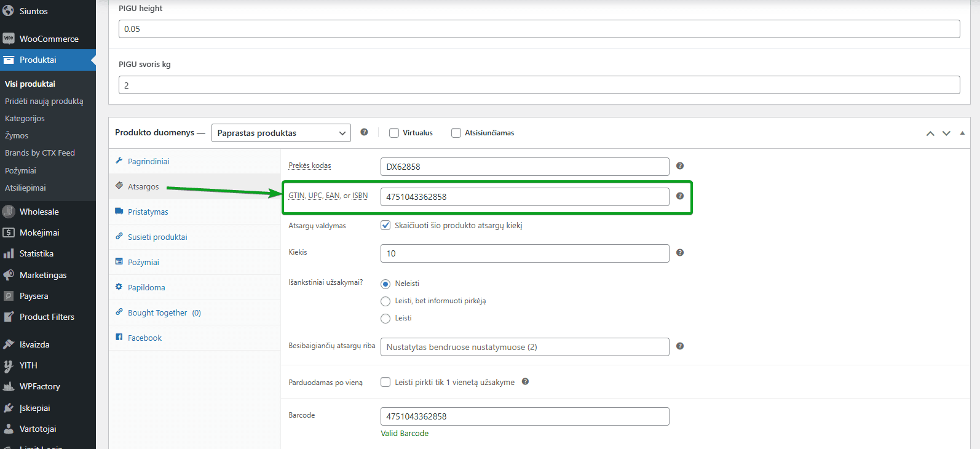Select 'Leisti, bet informuoti pirkėją' radio option
Viewport: 980px width, 449px height.
pos(385,301)
